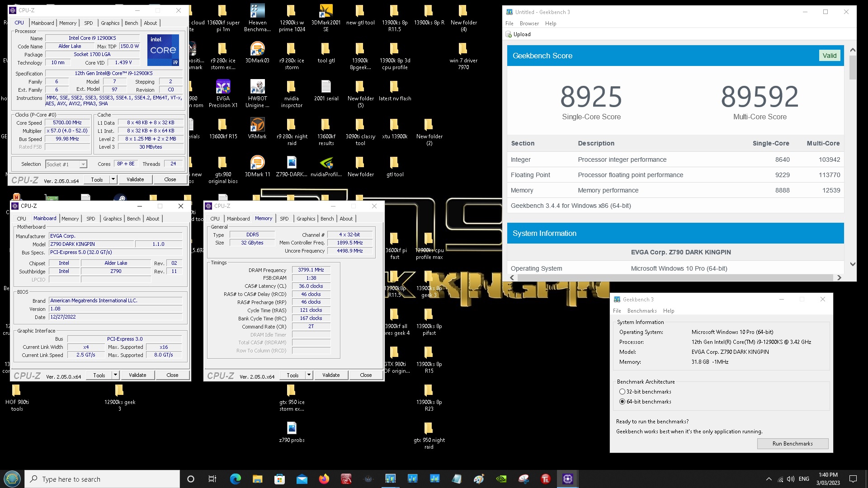Select the 32-bit benchmarks radio button

(x=622, y=392)
